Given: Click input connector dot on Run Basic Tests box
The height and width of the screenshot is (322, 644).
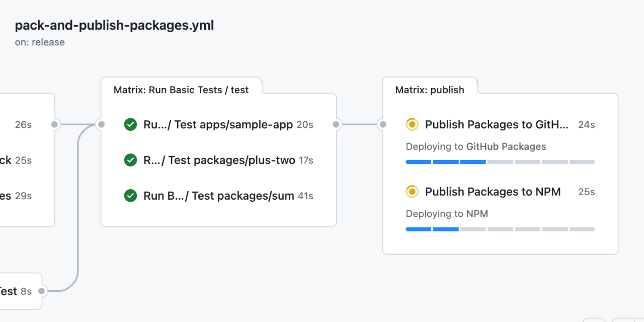Looking at the screenshot, I should click(101, 124).
